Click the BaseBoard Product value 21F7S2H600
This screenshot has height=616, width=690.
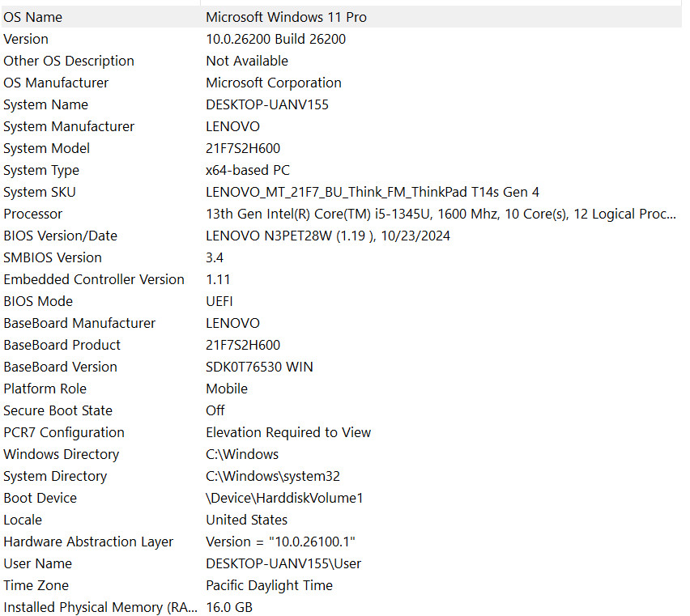pos(243,345)
